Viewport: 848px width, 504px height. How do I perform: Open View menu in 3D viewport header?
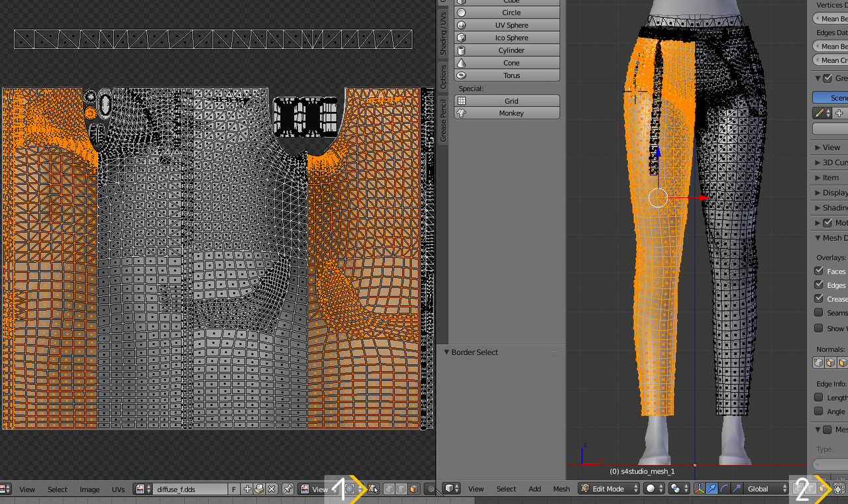click(x=476, y=489)
